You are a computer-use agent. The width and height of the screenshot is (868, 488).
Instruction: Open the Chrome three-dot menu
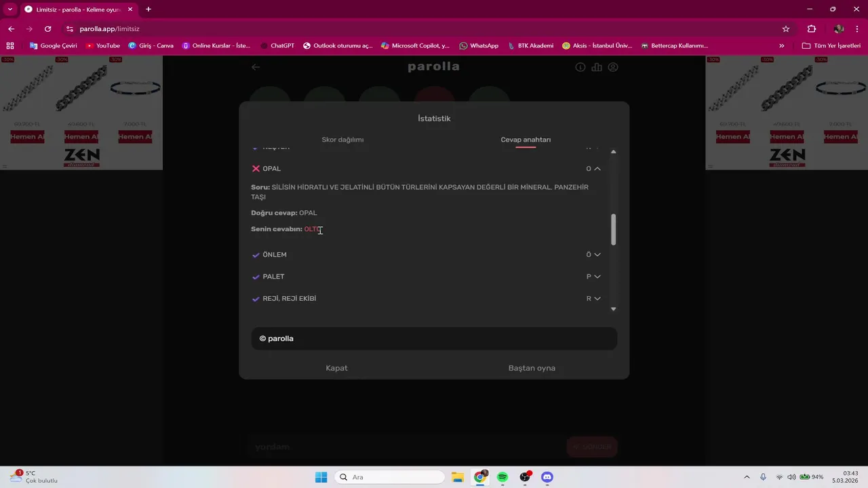click(x=857, y=29)
